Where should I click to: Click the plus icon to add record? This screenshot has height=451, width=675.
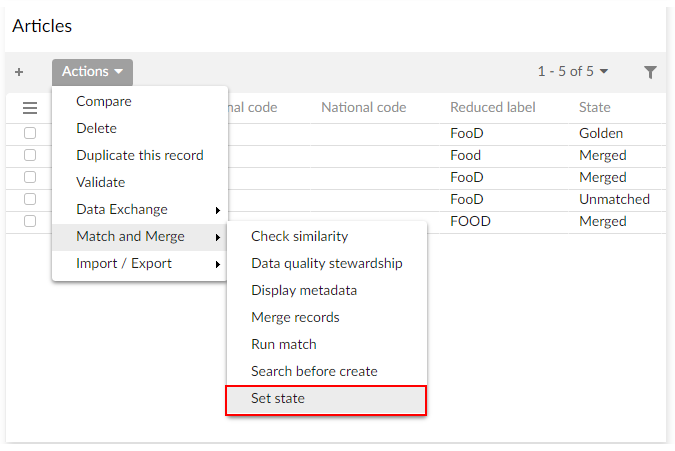click(19, 72)
